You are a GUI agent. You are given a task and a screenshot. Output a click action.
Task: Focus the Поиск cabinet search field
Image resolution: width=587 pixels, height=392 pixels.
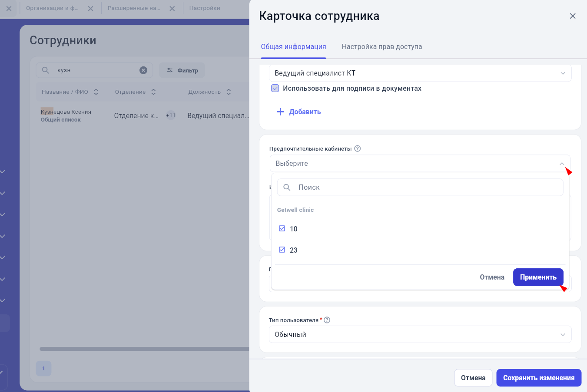(x=420, y=188)
